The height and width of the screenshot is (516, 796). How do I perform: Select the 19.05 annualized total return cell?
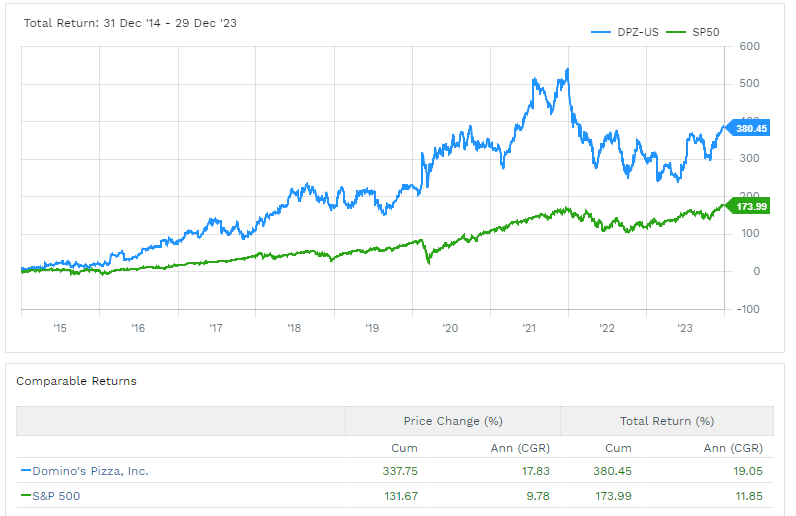pyautogui.click(x=746, y=471)
